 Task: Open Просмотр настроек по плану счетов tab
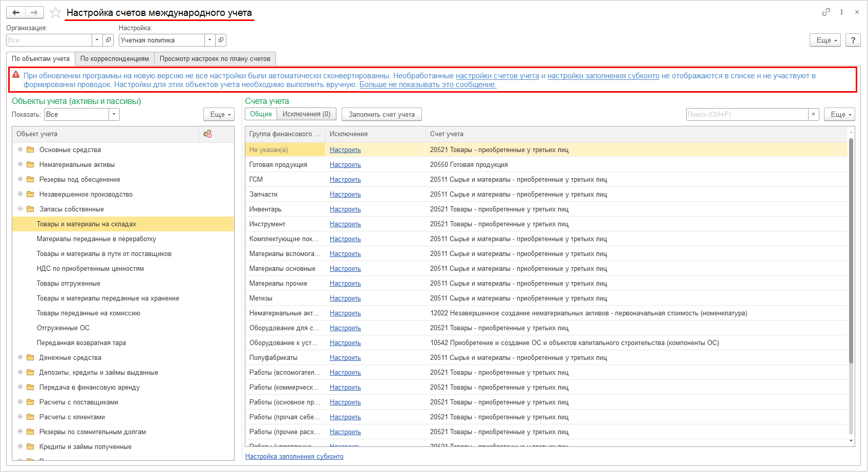pos(215,59)
